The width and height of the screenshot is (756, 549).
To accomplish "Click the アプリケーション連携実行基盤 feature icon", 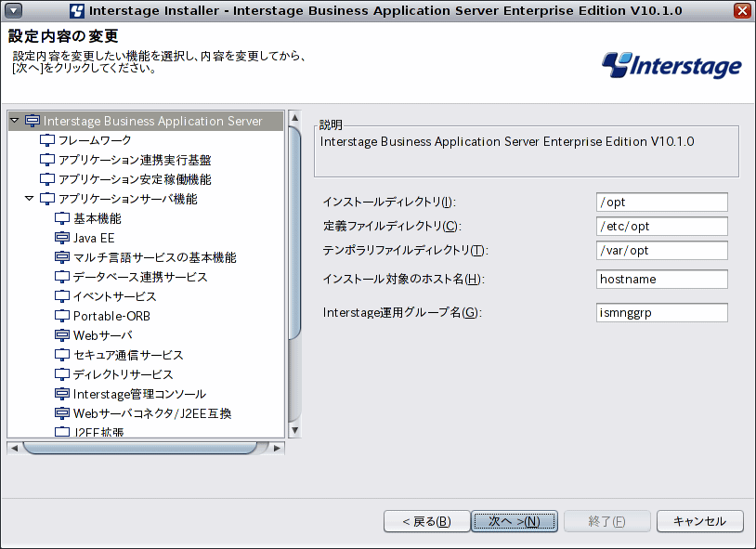I will (x=47, y=160).
